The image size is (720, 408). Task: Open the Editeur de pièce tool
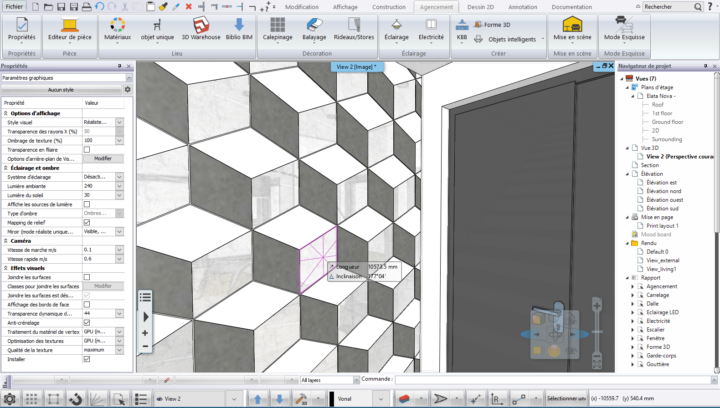click(70, 29)
